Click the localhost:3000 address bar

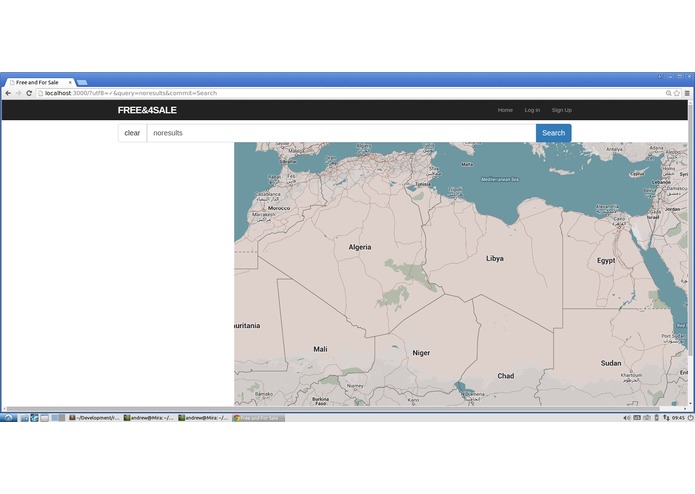coord(350,93)
